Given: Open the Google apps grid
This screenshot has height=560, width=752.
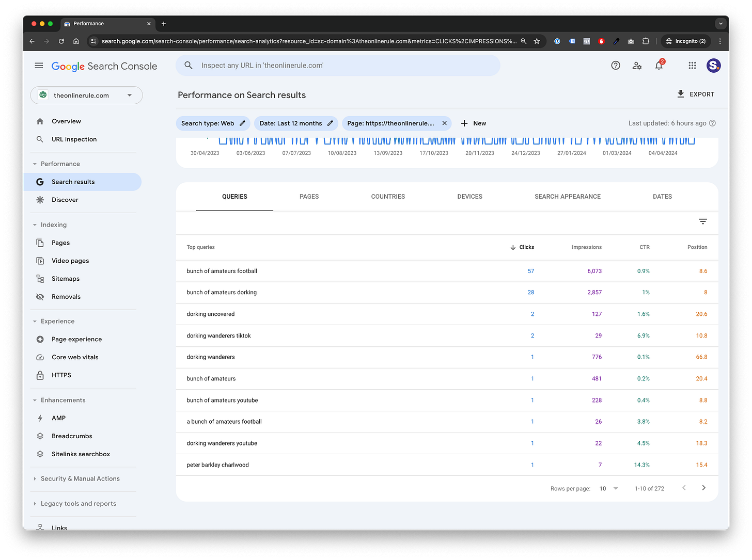Looking at the screenshot, I should tap(692, 66).
